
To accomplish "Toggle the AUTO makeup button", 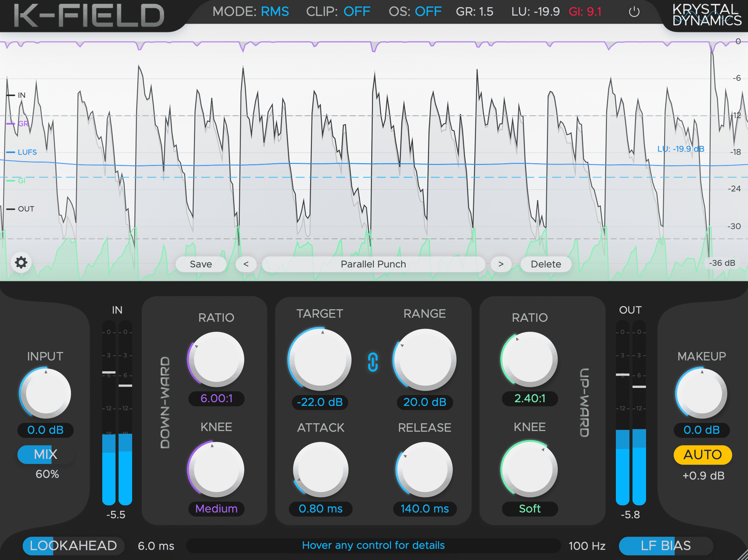I will [702, 455].
